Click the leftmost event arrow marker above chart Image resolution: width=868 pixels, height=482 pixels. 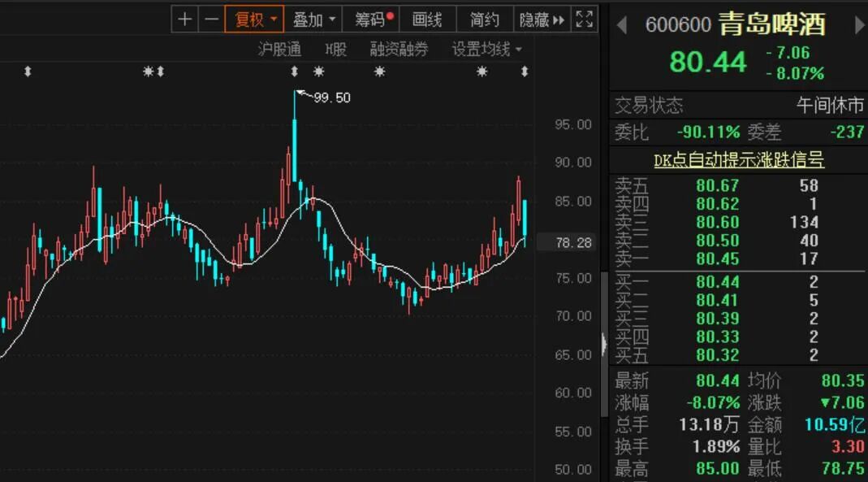tap(28, 72)
